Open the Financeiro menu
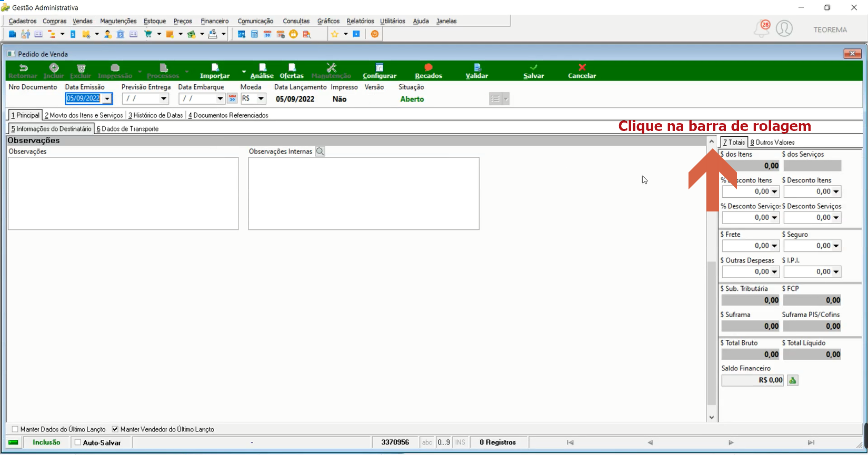 215,21
